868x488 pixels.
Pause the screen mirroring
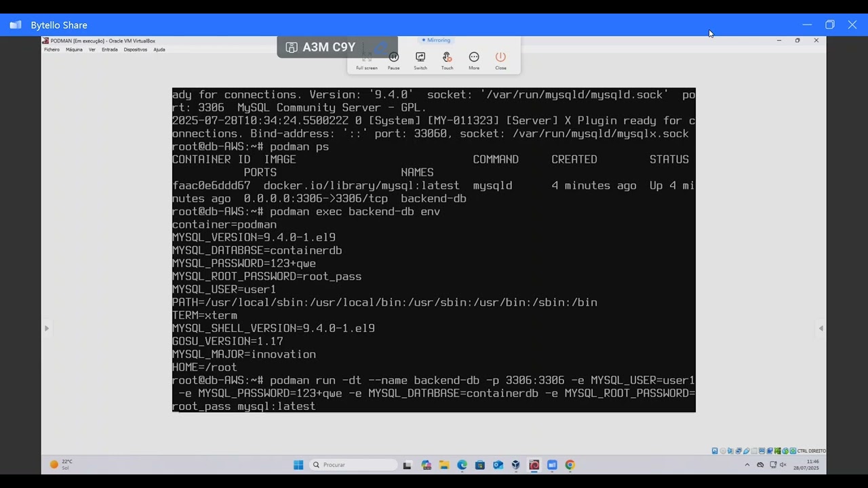(x=393, y=57)
